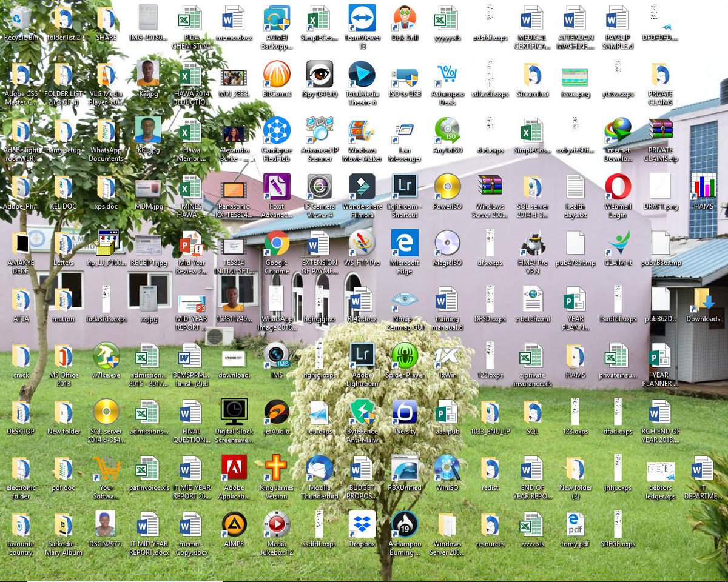The width and height of the screenshot is (728, 582).
Task: Open the Downloads folder shortcut
Action: [x=703, y=299]
